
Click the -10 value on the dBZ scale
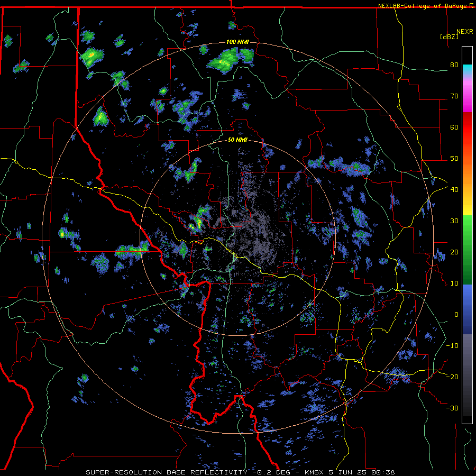click(x=452, y=346)
